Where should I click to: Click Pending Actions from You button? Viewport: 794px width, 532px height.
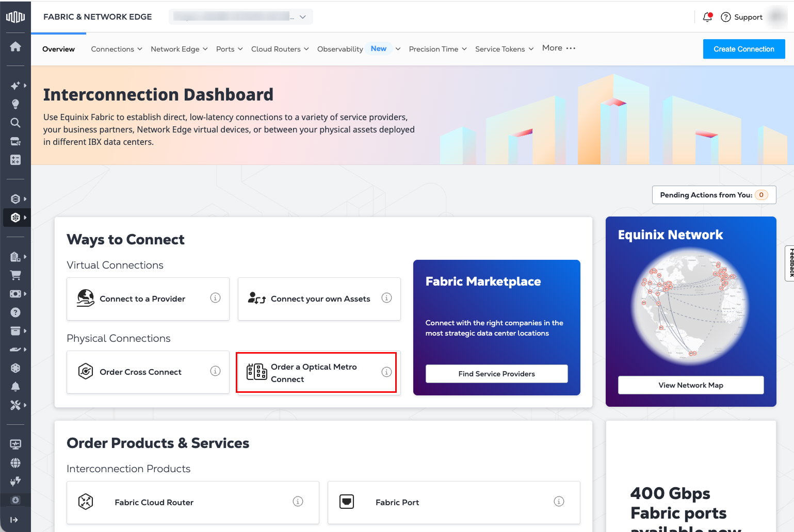pyautogui.click(x=714, y=195)
